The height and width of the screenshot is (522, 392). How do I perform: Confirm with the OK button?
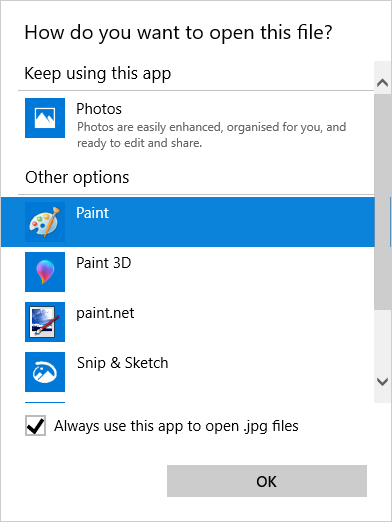pyautogui.click(x=267, y=481)
